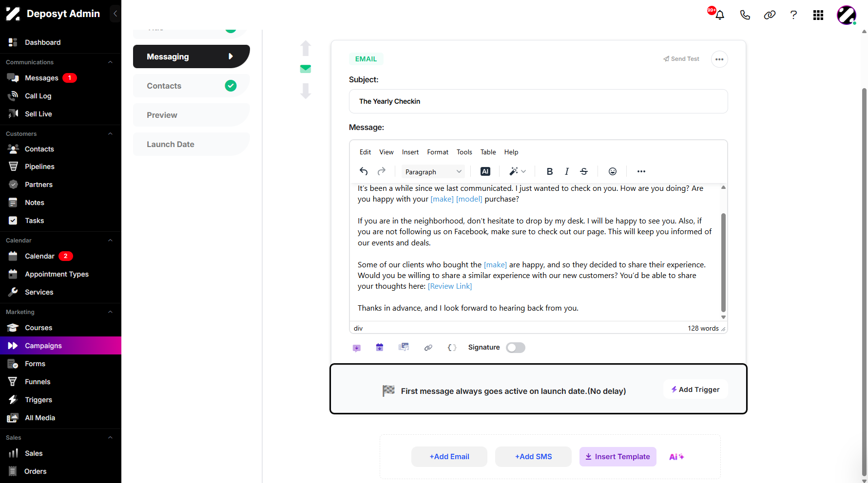Move email step up with arrow
This screenshot has width=868, height=483.
point(306,48)
